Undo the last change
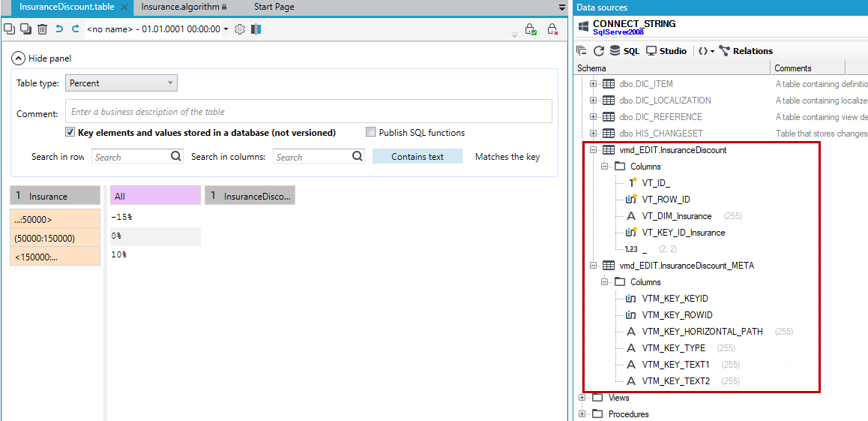The image size is (868, 421). tap(59, 29)
